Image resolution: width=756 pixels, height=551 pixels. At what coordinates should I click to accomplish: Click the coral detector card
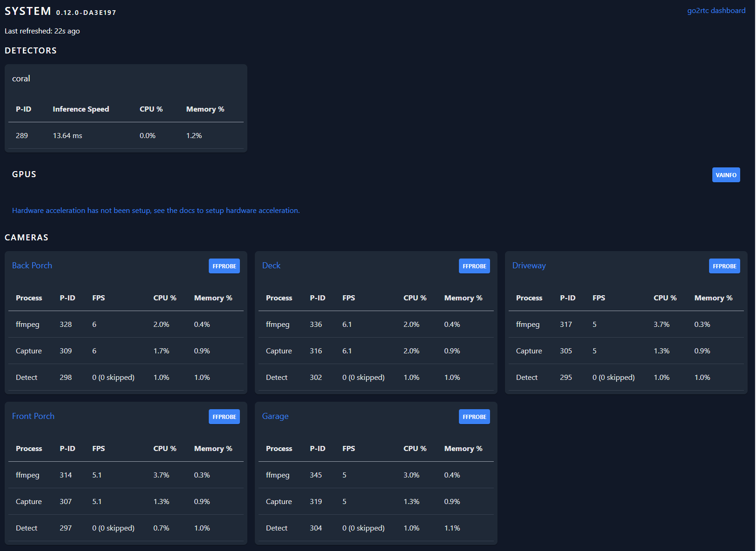(x=126, y=108)
